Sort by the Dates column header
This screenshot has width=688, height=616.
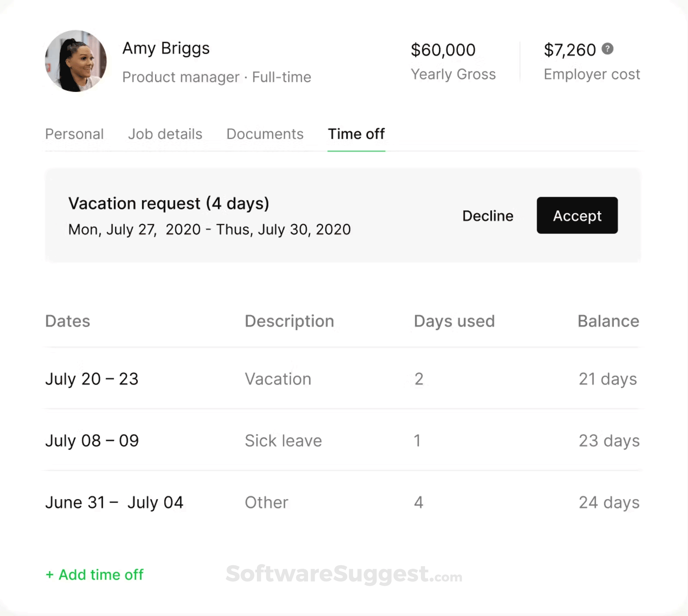coord(68,321)
